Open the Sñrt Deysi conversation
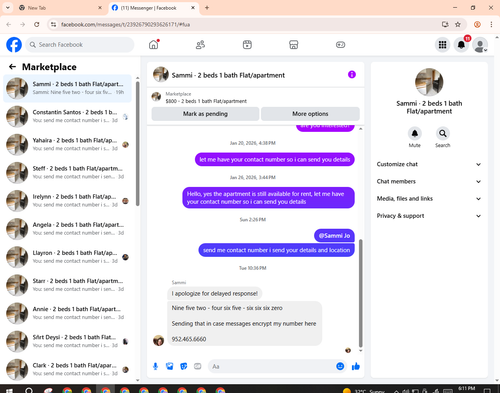This screenshot has width=500, height=393. (67, 341)
